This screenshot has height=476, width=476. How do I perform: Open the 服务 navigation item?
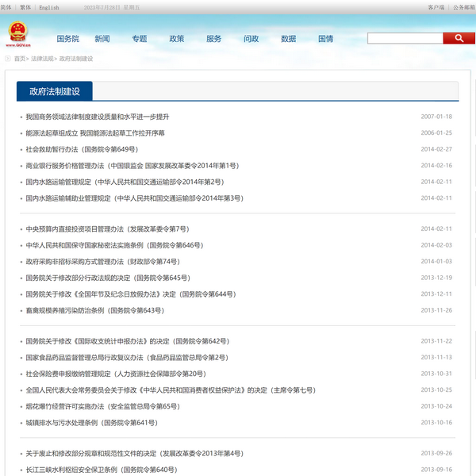pos(214,38)
